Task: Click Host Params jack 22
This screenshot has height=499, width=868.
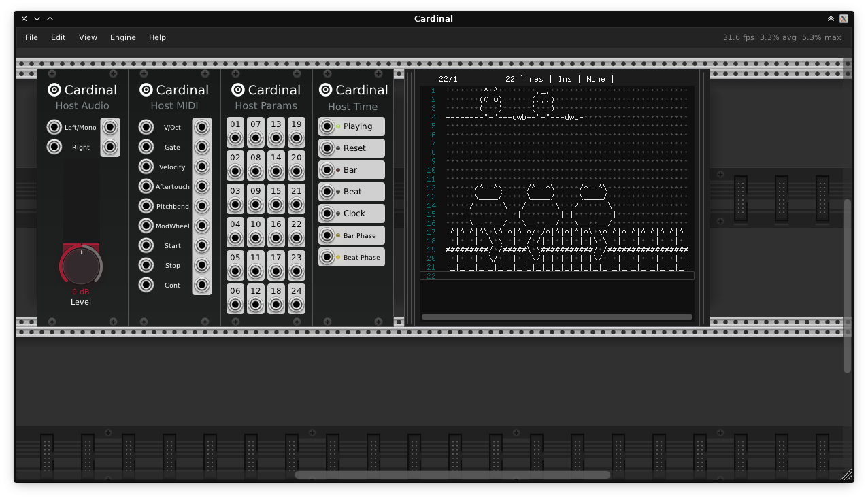Action: (x=297, y=239)
